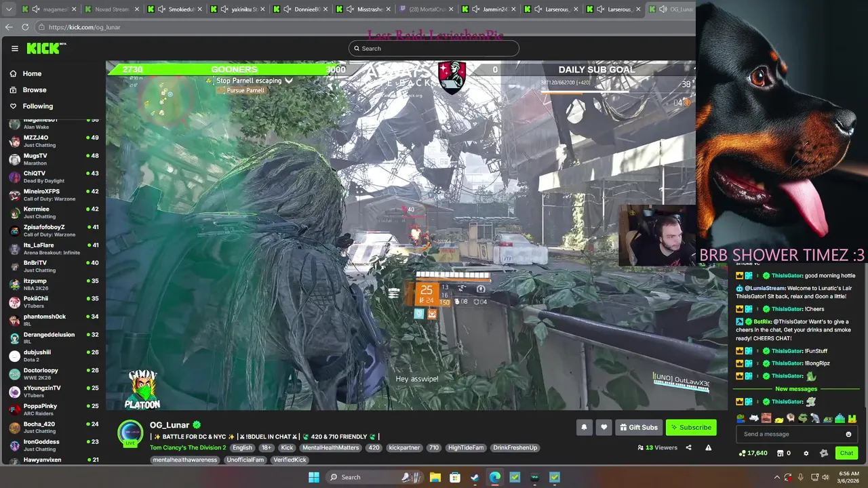Click the chat badge icon beside settings

[x=824, y=453]
